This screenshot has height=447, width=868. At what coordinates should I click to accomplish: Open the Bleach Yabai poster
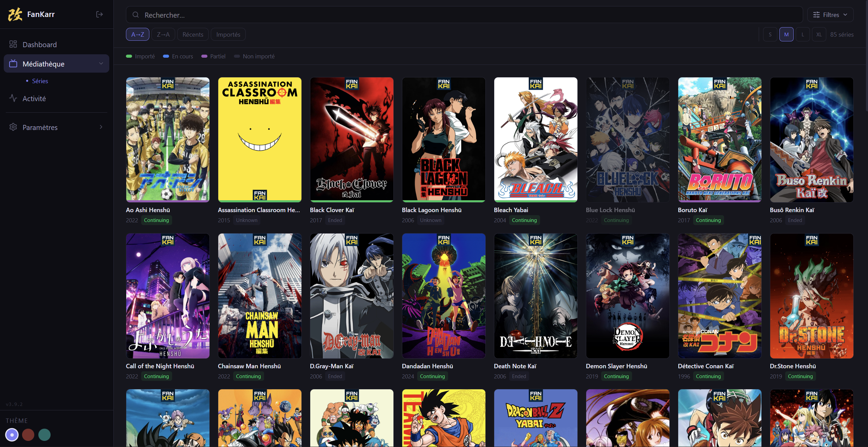click(x=536, y=139)
